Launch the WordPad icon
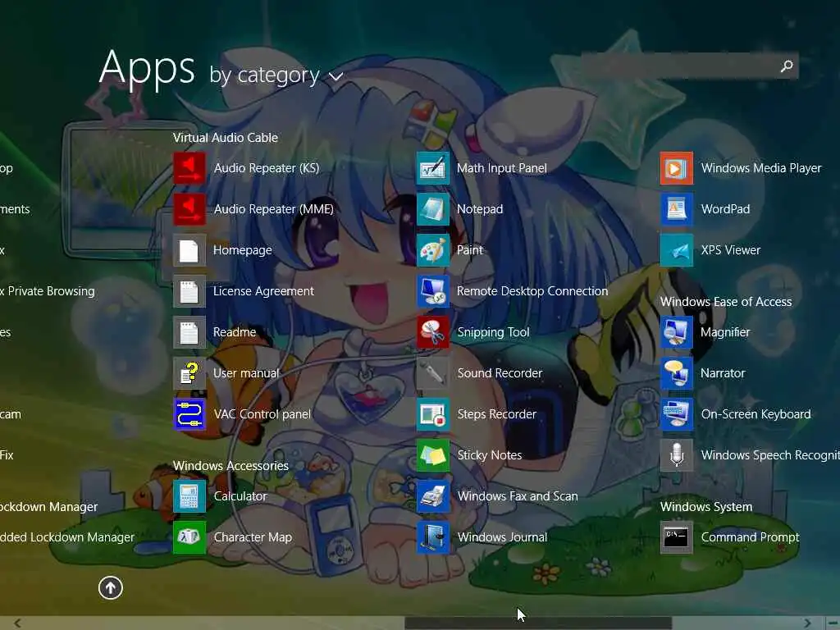 [677, 209]
